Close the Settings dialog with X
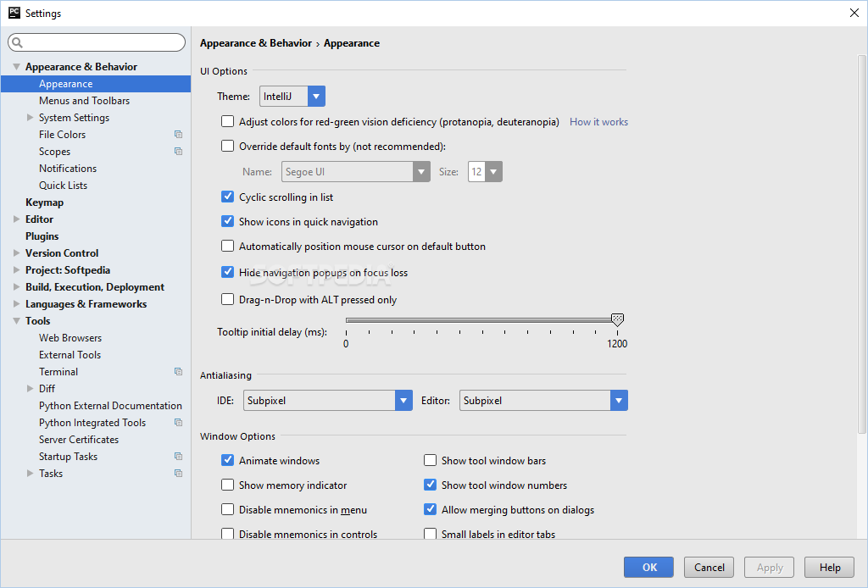The width and height of the screenshot is (868, 588). coord(854,13)
